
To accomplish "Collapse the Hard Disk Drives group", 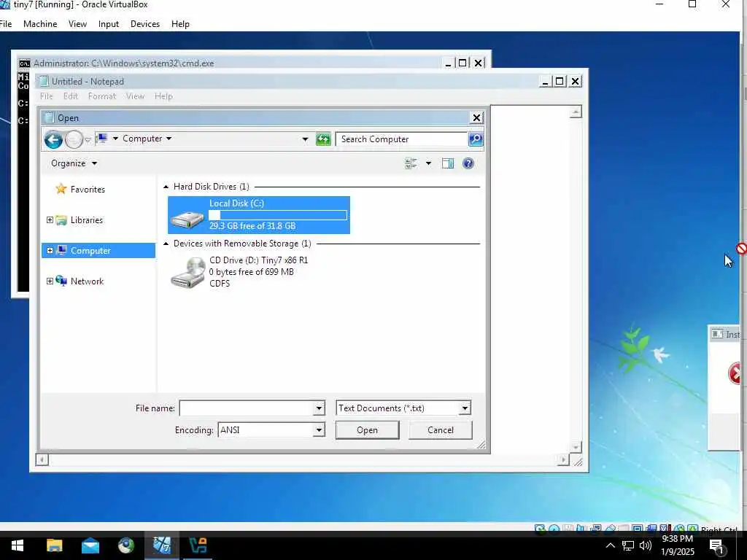I will (166, 187).
